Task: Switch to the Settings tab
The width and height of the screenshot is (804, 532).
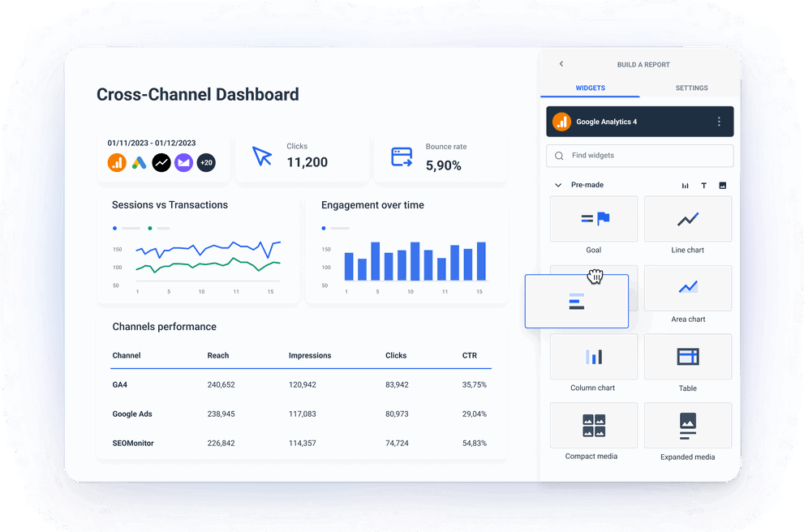Action: (691, 88)
